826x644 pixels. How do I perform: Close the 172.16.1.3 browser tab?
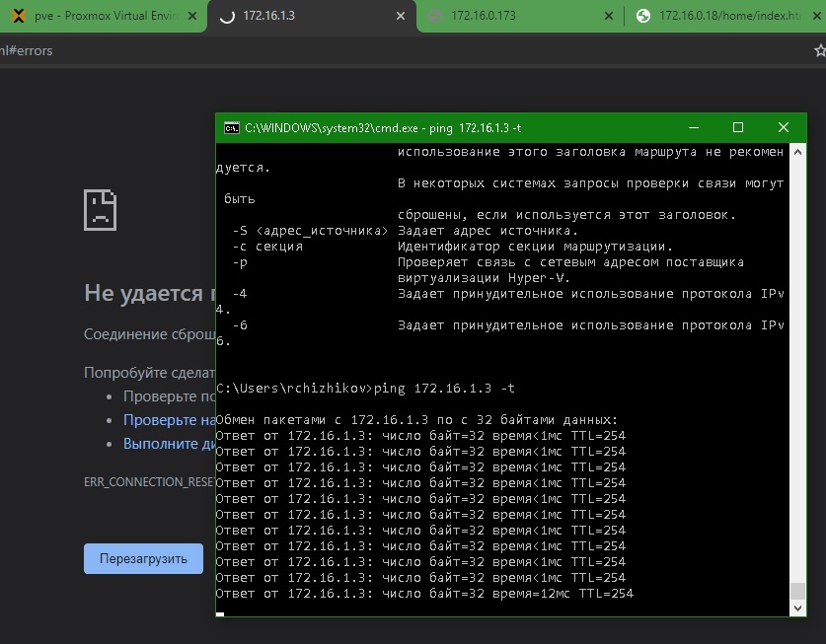(399, 16)
